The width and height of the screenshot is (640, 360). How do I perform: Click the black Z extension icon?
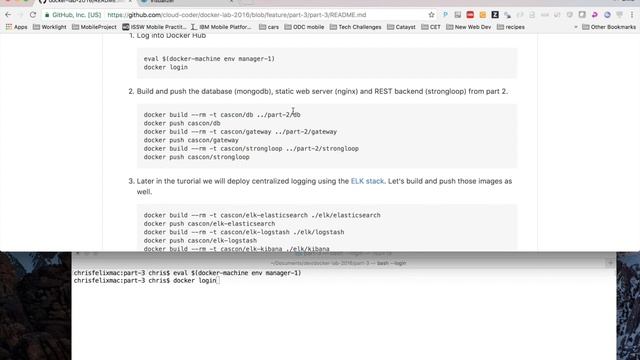tap(495, 15)
